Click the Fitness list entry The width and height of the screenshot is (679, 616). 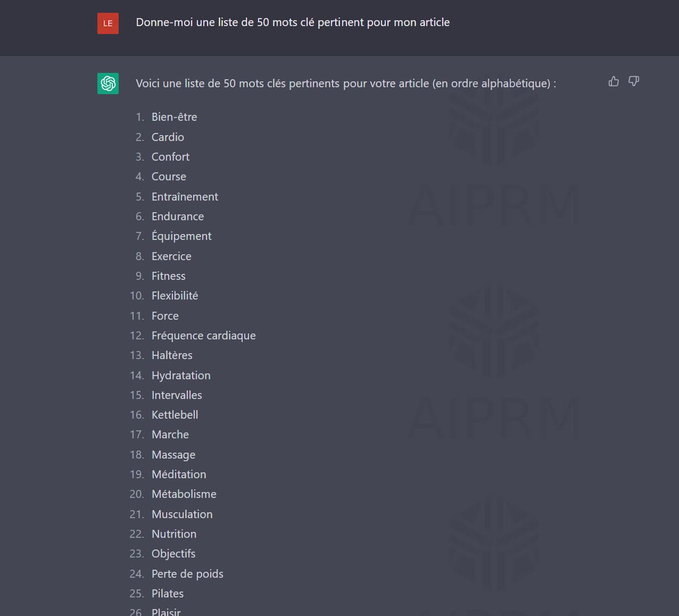[x=169, y=276]
